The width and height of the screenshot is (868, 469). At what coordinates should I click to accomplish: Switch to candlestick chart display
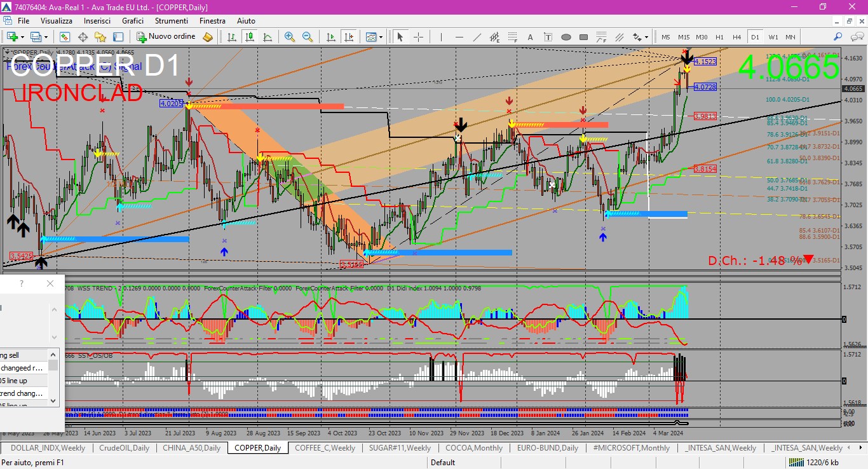tap(249, 37)
